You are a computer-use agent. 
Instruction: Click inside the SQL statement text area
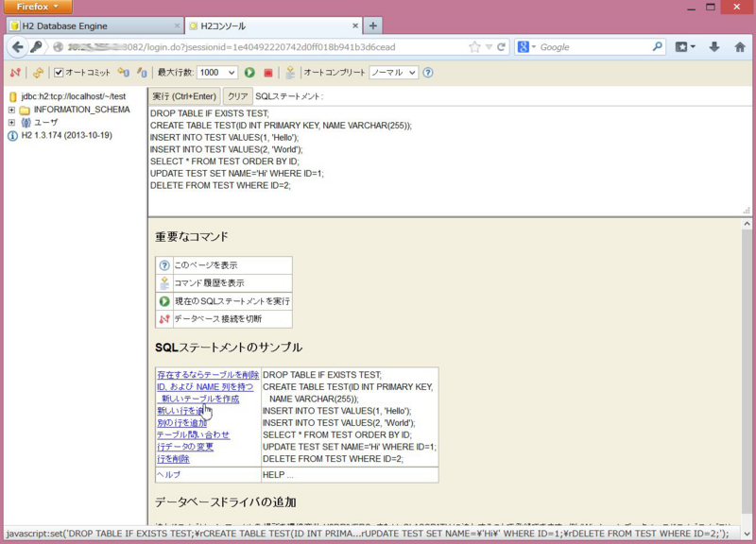pos(450,161)
